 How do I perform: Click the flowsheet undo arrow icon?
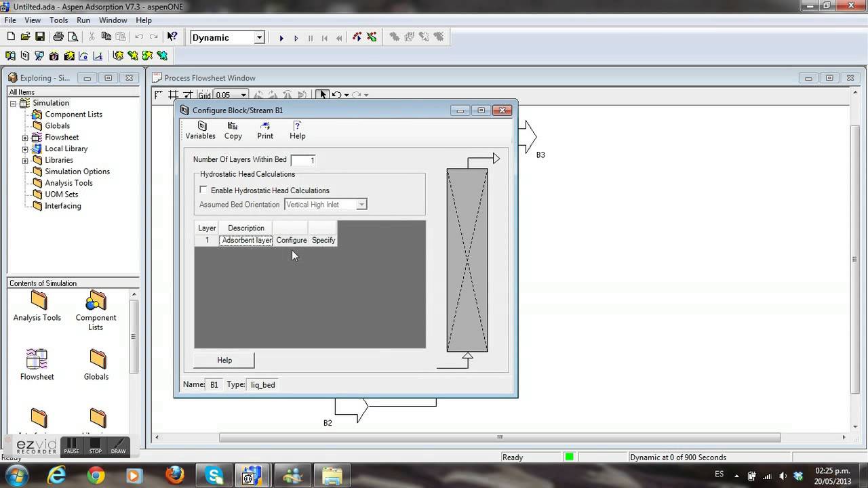(x=336, y=95)
